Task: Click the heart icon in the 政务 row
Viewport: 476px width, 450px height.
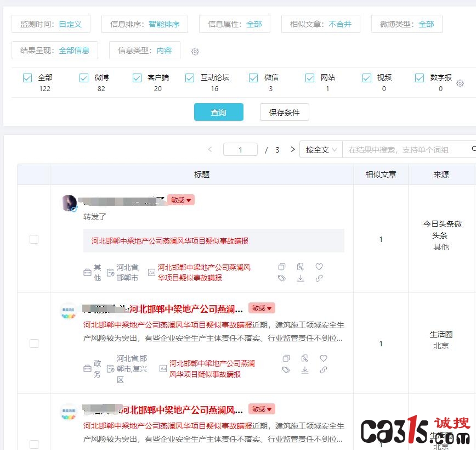Action: (324, 358)
